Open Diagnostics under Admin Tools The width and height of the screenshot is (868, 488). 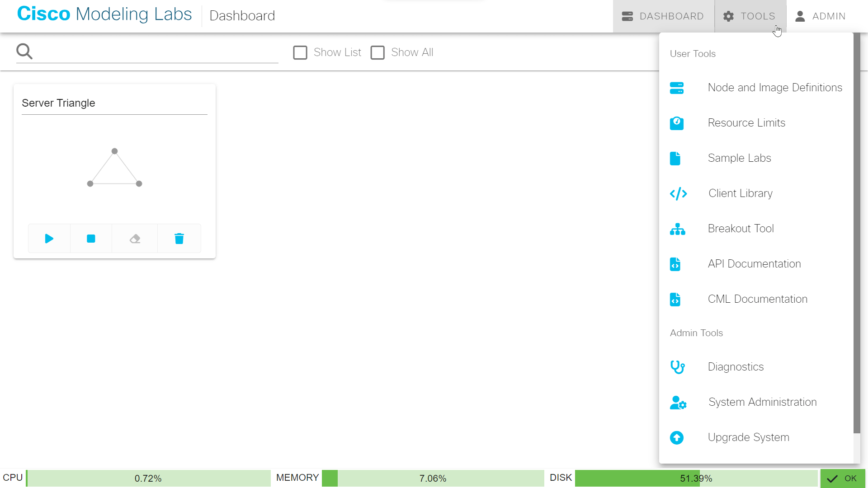[x=736, y=366]
